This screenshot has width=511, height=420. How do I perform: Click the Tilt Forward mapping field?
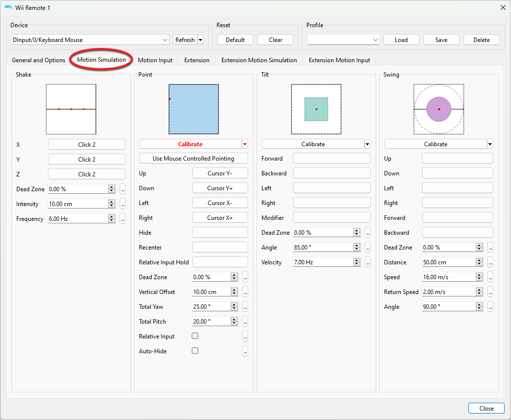332,159
